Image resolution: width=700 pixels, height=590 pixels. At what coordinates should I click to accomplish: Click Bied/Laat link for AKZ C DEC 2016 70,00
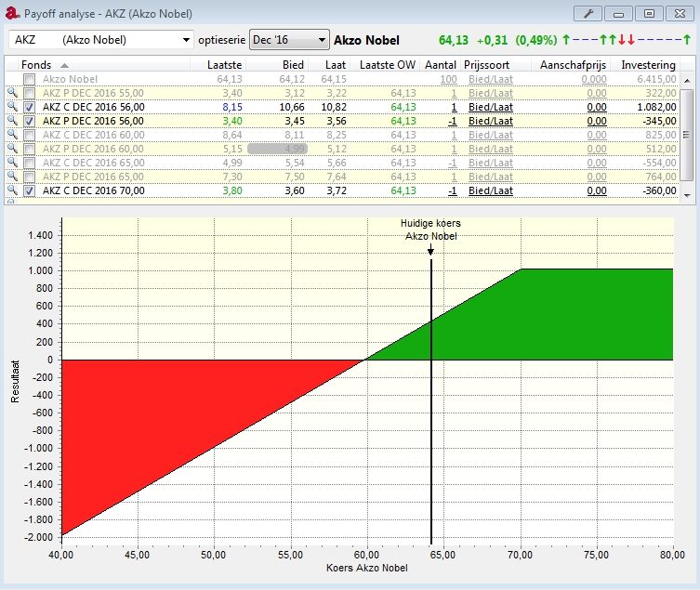click(490, 191)
